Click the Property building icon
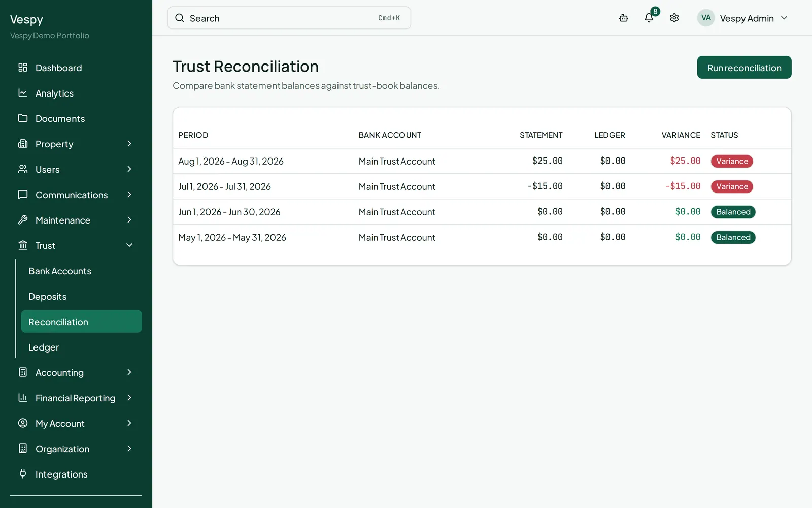 tap(23, 144)
